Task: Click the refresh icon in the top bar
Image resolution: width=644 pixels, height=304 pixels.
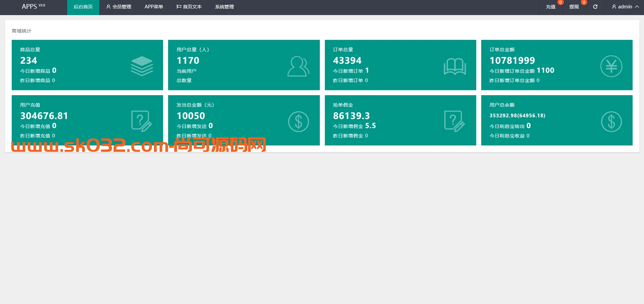Action: (x=595, y=7)
